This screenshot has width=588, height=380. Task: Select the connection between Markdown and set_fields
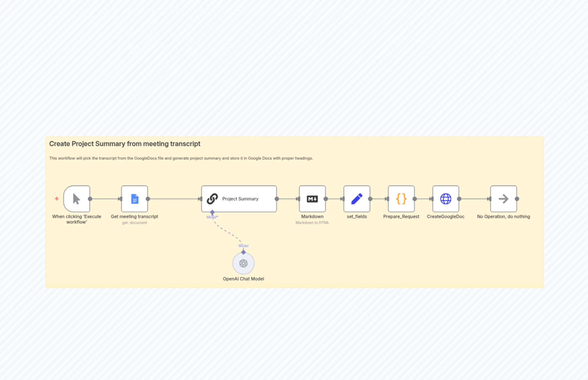click(334, 199)
